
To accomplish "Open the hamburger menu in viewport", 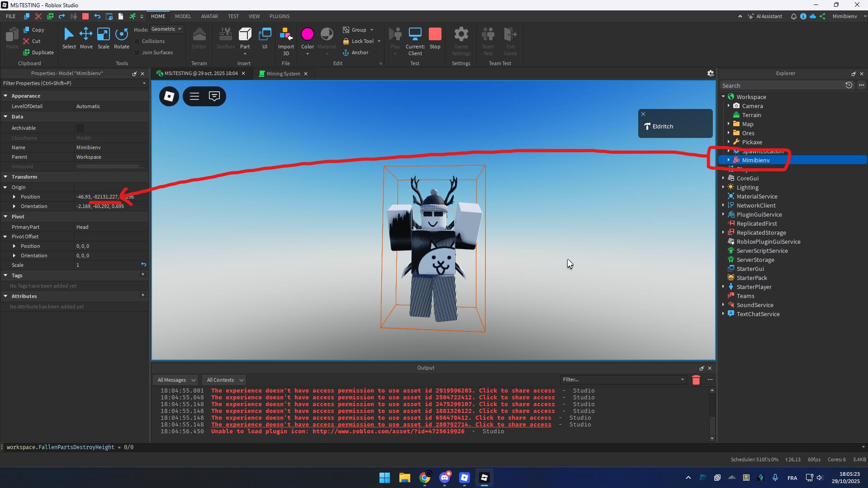I will (x=194, y=96).
